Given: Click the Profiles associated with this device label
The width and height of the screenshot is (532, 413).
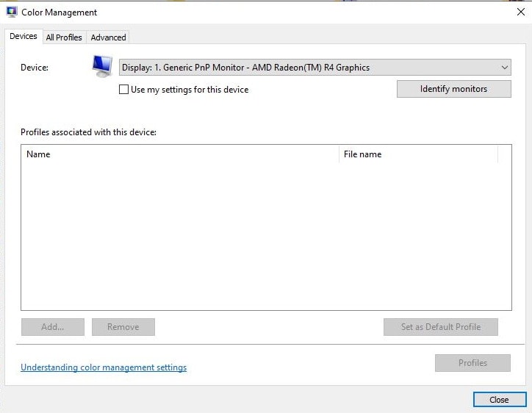Looking at the screenshot, I should (x=89, y=132).
